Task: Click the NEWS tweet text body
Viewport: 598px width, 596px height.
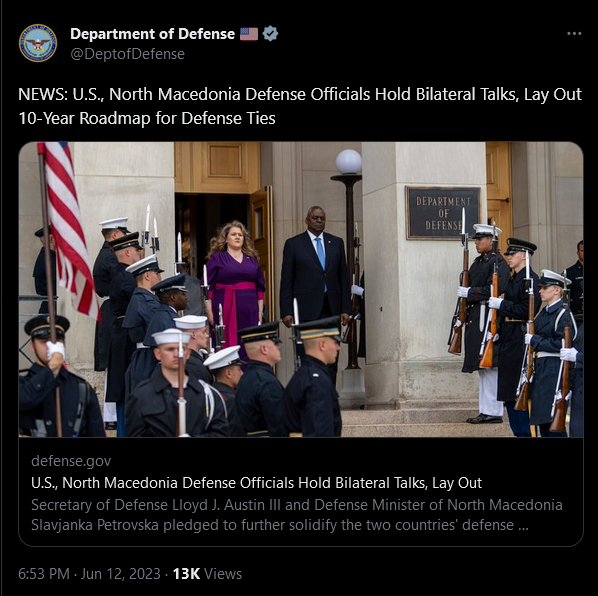Action: point(300,106)
